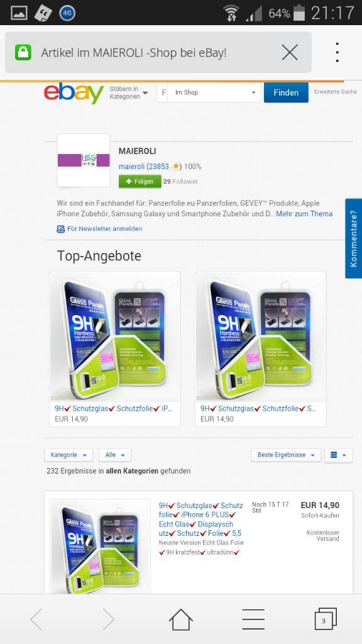Open the Im Shop search scope dropdown
Screen dimensions: 362x644
[215, 92]
